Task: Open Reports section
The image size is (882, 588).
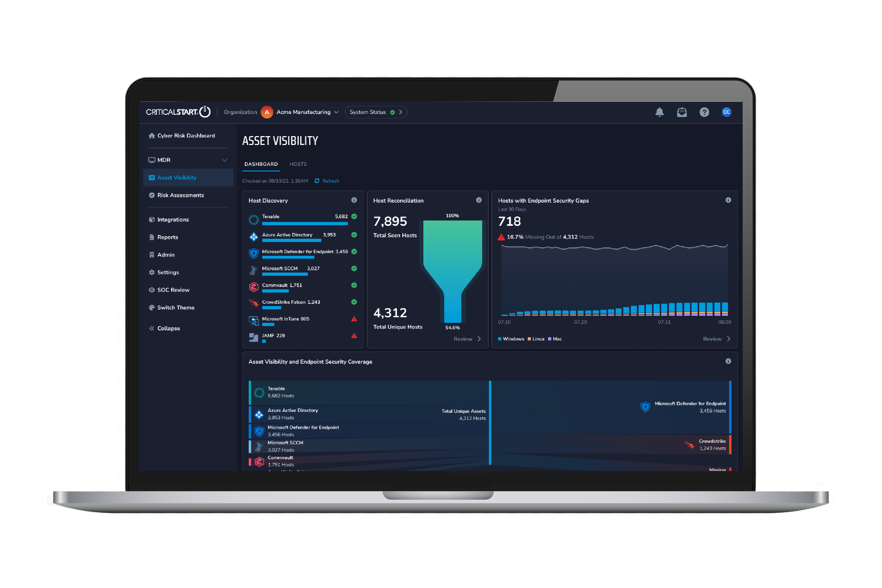Action: coord(163,237)
